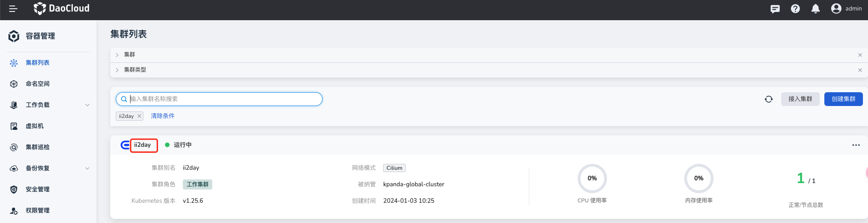Expand the 集群类型 filter row

[x=117, y=70]
